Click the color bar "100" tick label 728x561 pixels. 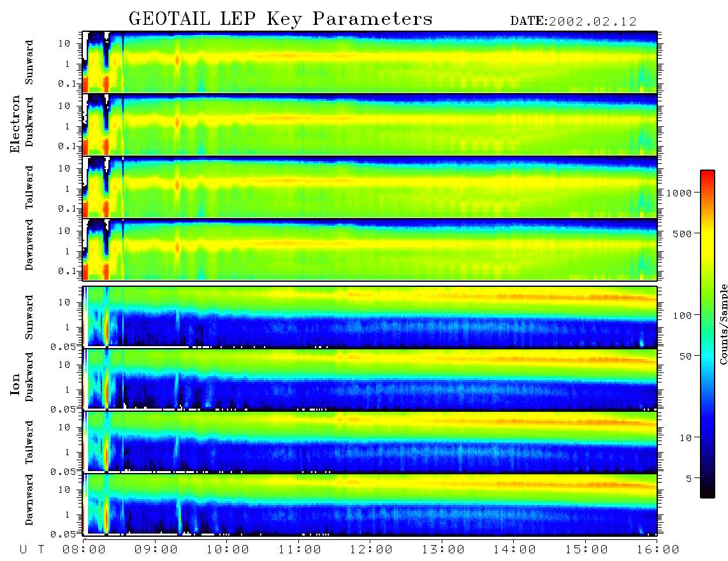(683, 316)
